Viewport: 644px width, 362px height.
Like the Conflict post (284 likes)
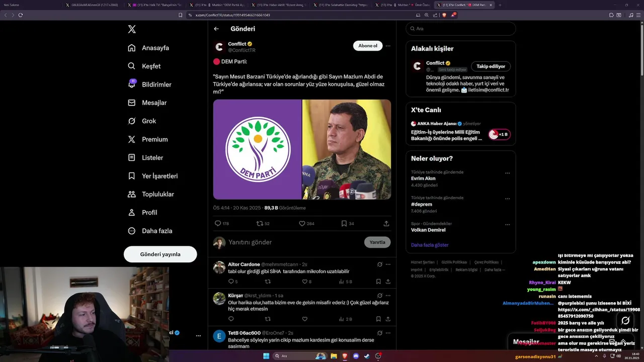pyautogui.click(x=306, y=223)
